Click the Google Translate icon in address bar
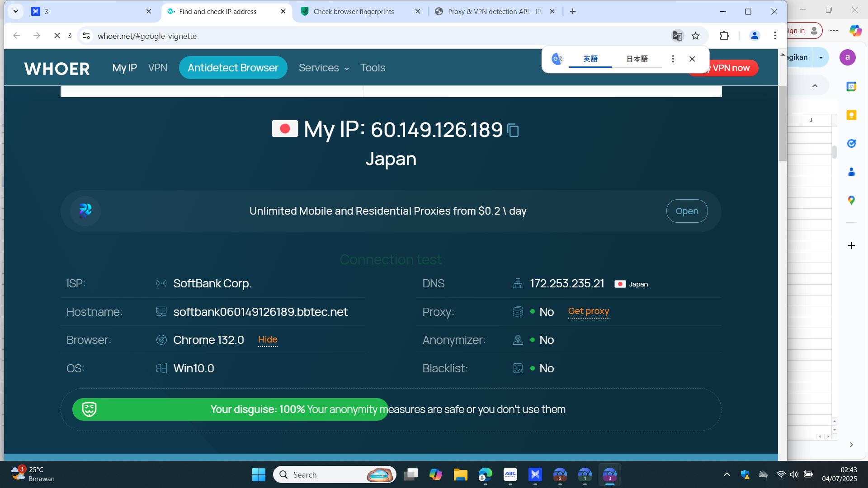868x488 pixels. [x=677, y=36]
